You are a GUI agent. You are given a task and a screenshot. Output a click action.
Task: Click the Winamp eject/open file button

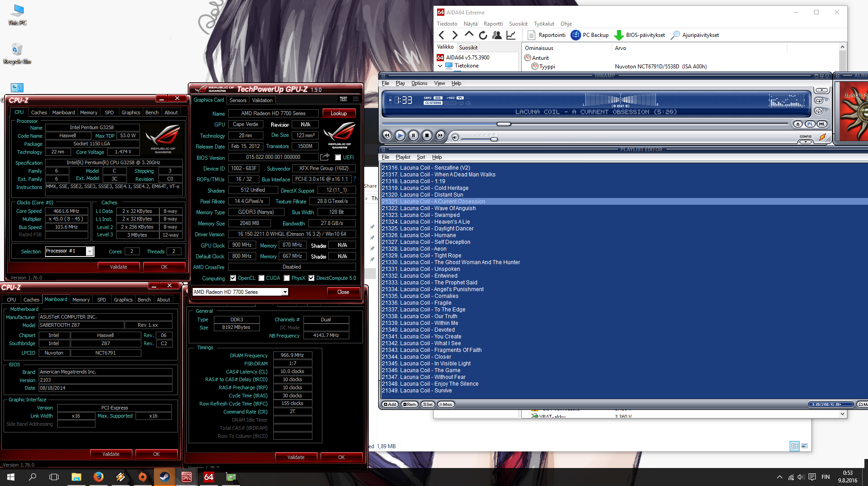(798, 124)
